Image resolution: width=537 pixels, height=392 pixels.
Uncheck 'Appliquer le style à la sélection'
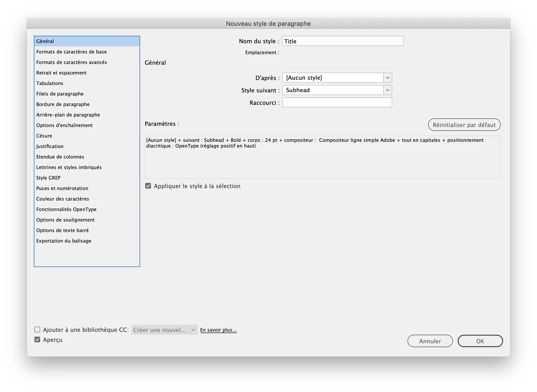[148, 186]
